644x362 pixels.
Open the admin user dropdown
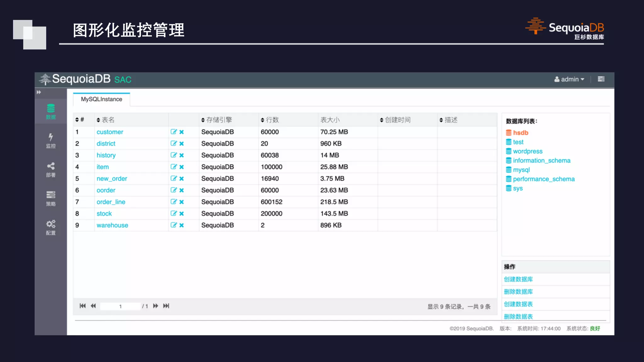coord(569,79)
